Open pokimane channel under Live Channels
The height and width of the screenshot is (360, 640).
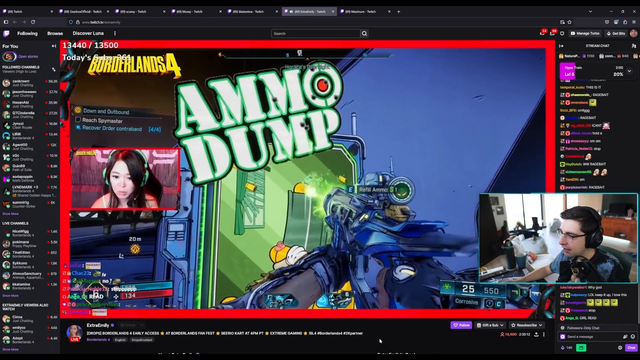(x=30, y=244)
